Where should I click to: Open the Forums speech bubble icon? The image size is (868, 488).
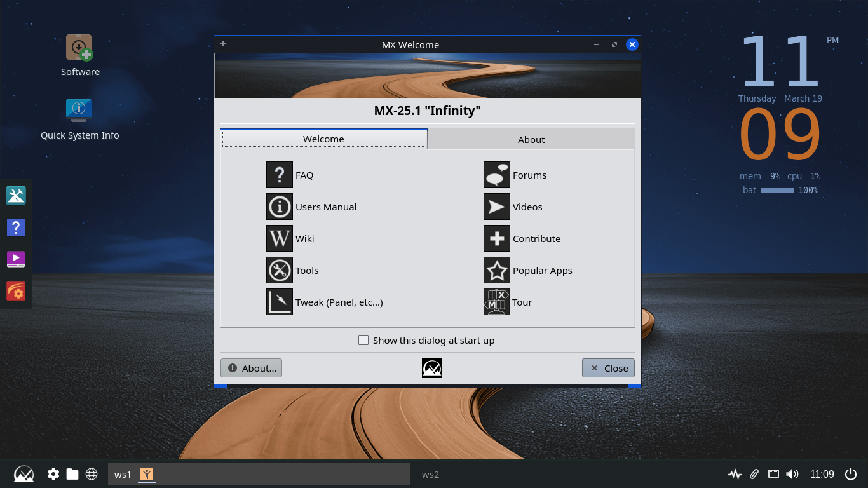pyautogui.click(x=496, y=175)
